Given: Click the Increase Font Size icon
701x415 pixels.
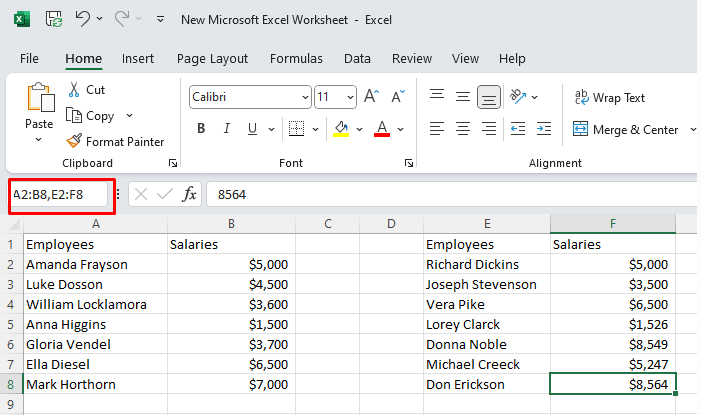Looking at the screenshot, I should coord(371,97).
